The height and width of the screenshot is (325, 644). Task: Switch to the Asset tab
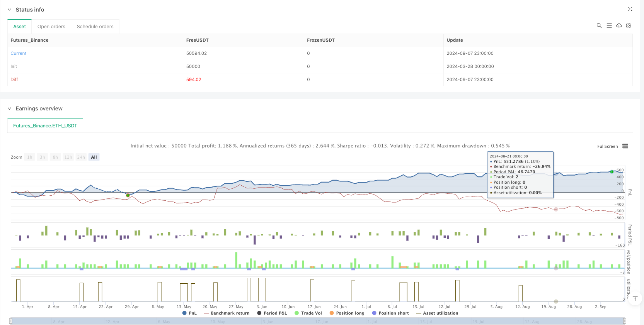click(x=20, y=27)
